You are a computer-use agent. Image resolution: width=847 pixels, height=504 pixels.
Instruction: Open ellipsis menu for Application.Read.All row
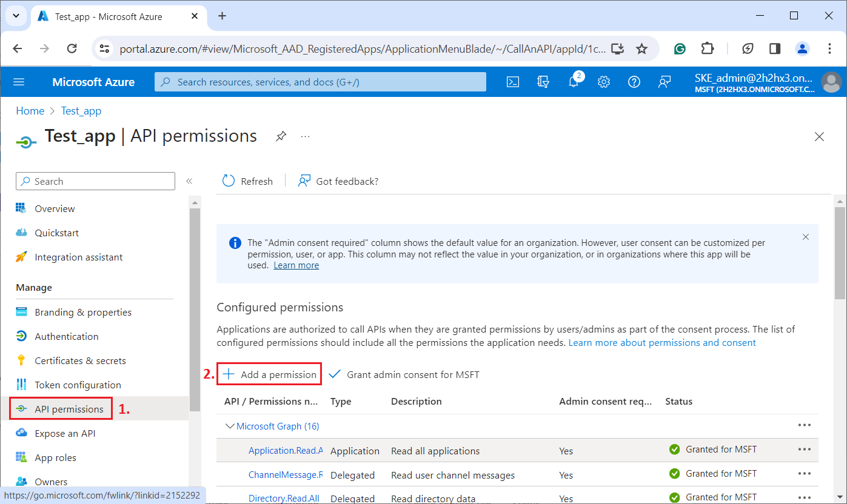click(805, 449)
